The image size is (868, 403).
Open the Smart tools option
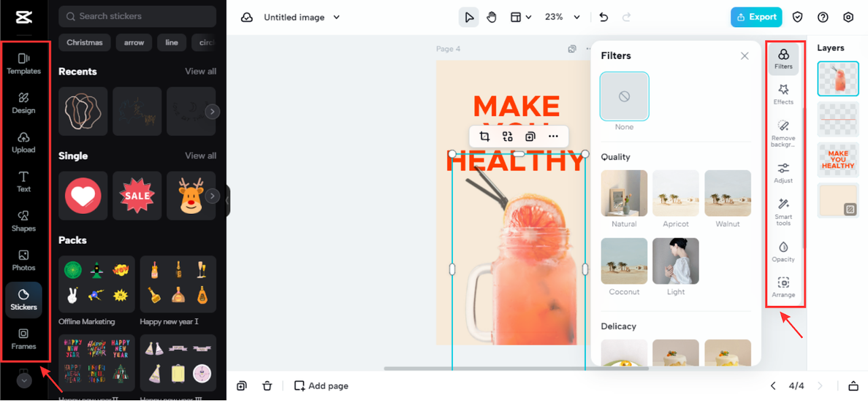[783, 212]
